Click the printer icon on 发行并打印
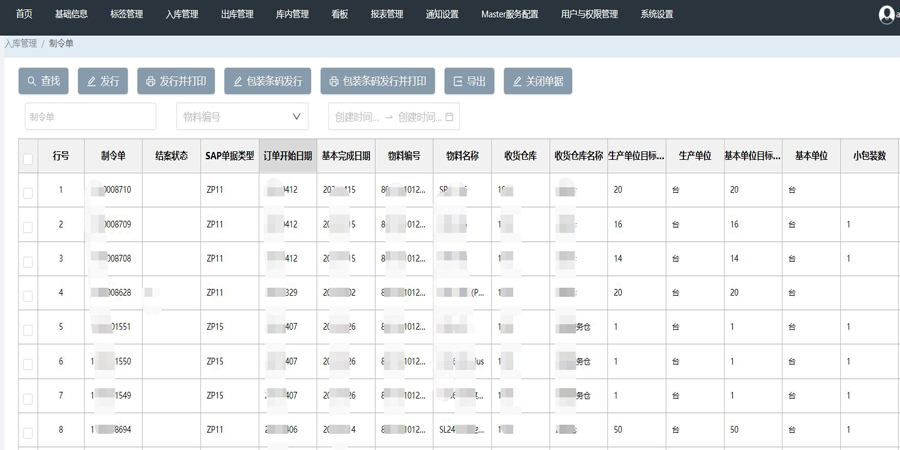900x450 pixels. [151, 81]
